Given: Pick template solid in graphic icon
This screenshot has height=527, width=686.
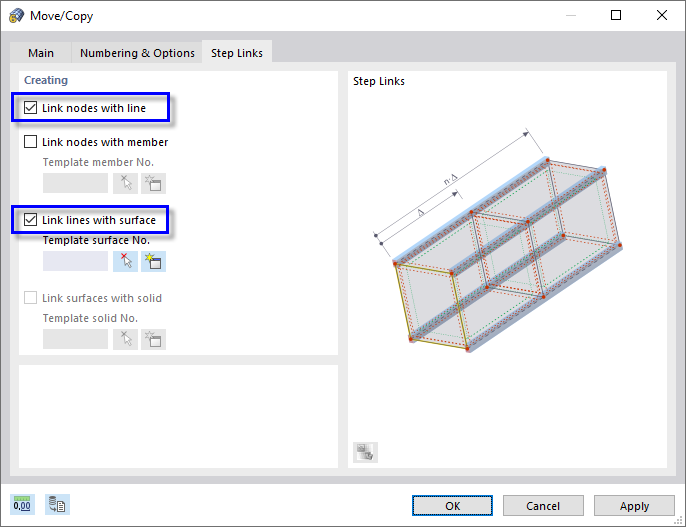Looking at the screenshot, I should tap(126, 339).
